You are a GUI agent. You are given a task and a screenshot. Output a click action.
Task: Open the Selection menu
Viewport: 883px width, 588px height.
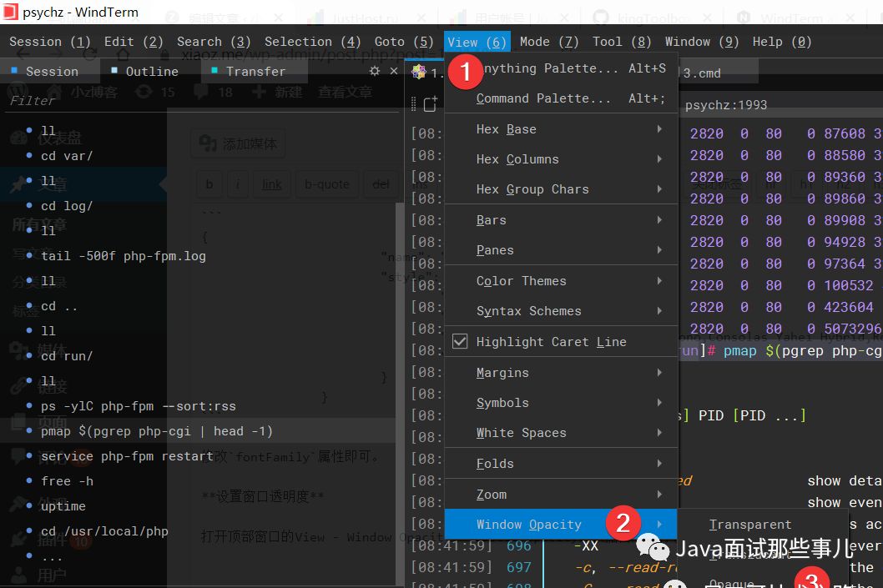point(312,42)
